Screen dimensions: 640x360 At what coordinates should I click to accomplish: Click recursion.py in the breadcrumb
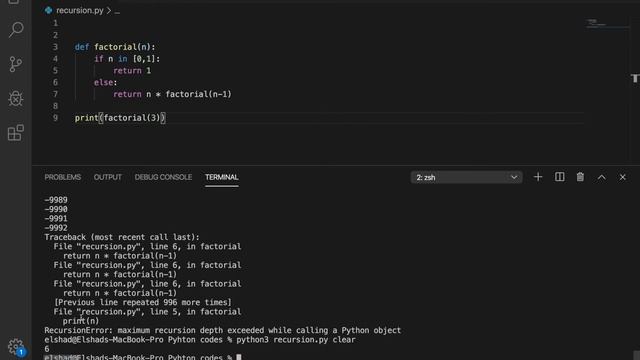[x=80, y=10]
